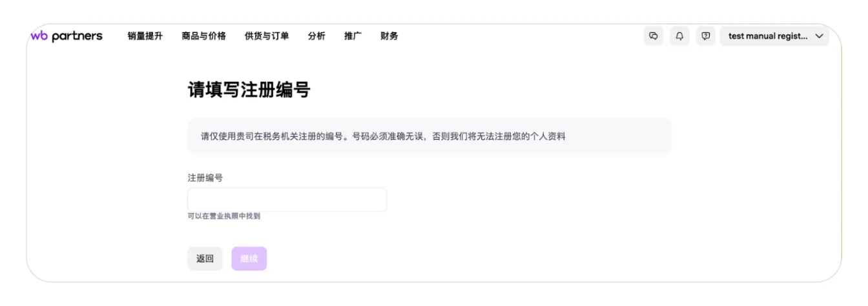Image resolution: width=868 pixels, height=306 pixels.
Task: Go to the 分析 menu
Action: click(x=316, y=36)
